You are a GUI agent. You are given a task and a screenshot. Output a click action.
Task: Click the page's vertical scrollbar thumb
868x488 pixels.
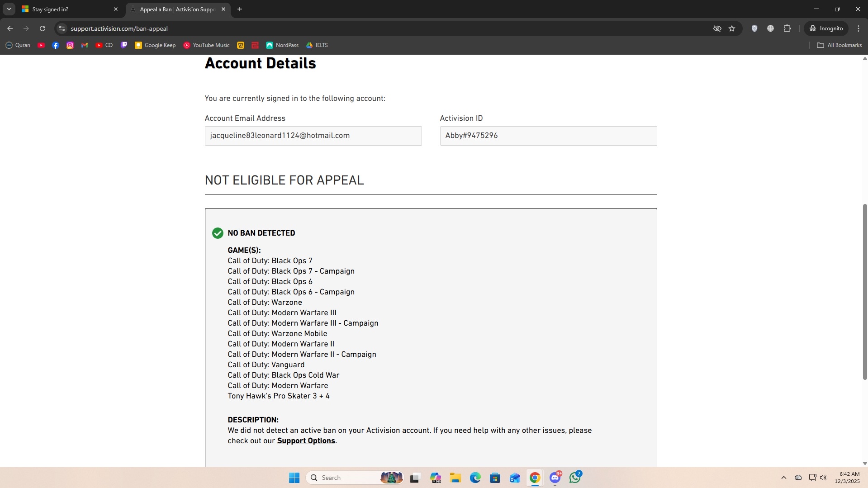click(864, 292)
